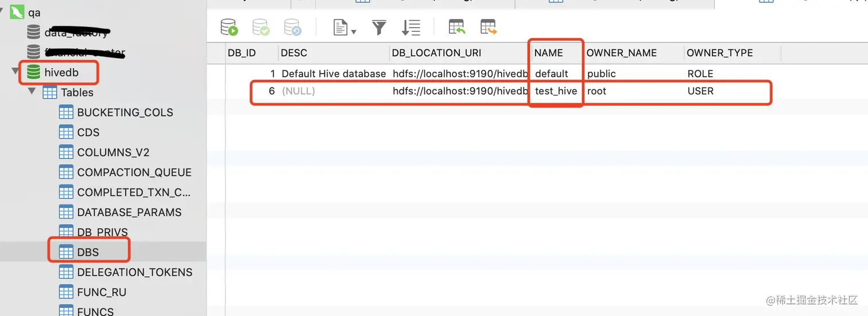Select the DATABASE_PARAMS table
Image resolution: width=868 pixels, height=316 pixels.
click(129, 212)
